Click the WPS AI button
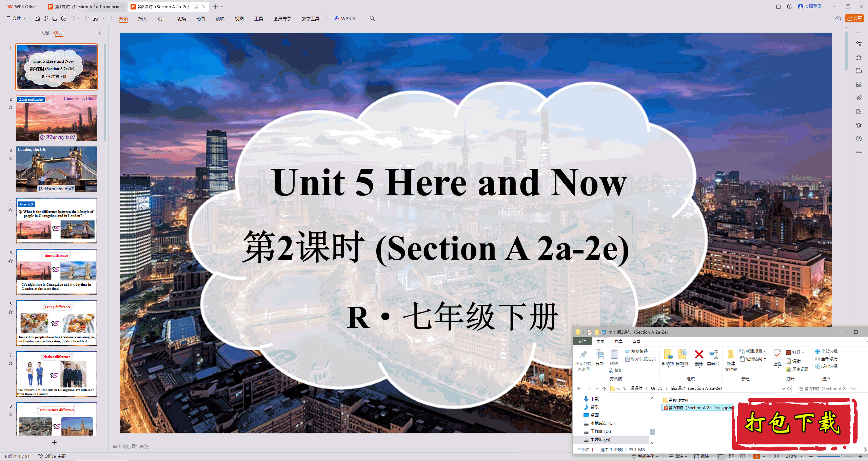The height and width of the screenshot is (461, 868). coord(346,19)
